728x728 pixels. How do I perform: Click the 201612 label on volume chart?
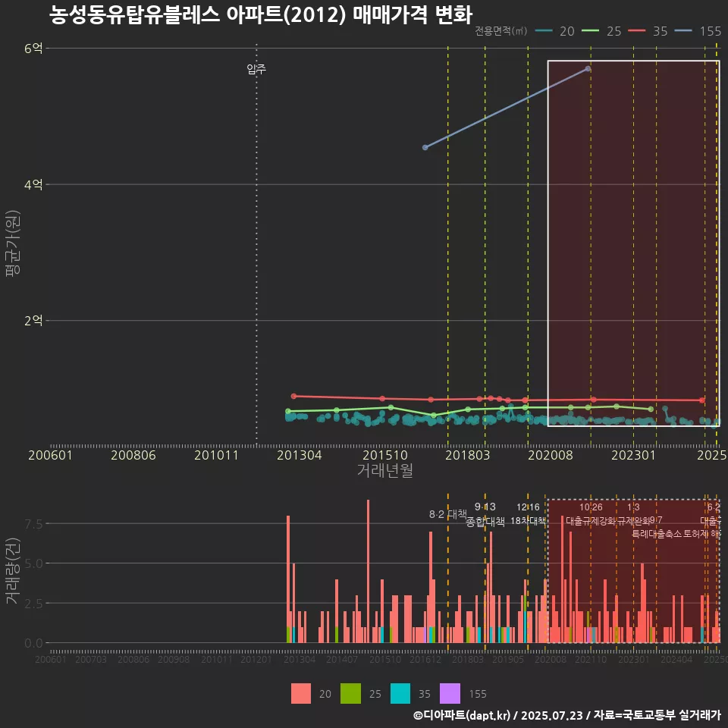pyautogui.click(x=425, y=659)
